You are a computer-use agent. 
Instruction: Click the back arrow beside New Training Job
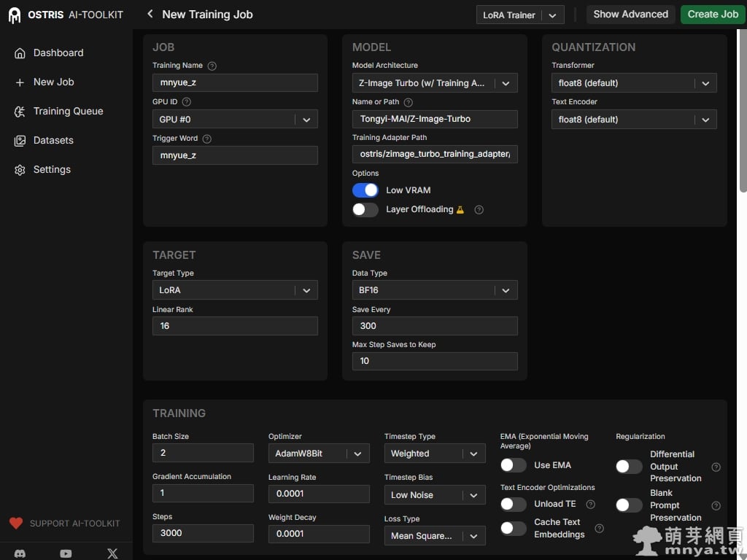point(150,14)
